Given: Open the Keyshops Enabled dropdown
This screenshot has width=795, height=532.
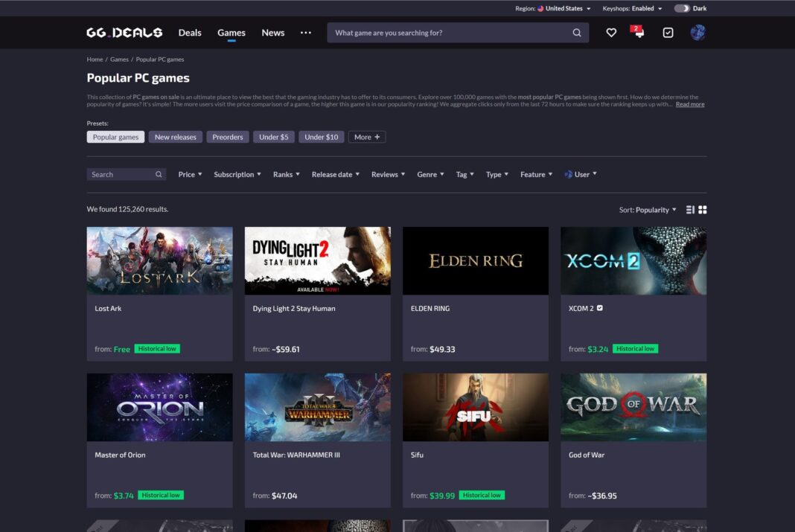Looking at the screenshot, I should [x=632, y=9].
